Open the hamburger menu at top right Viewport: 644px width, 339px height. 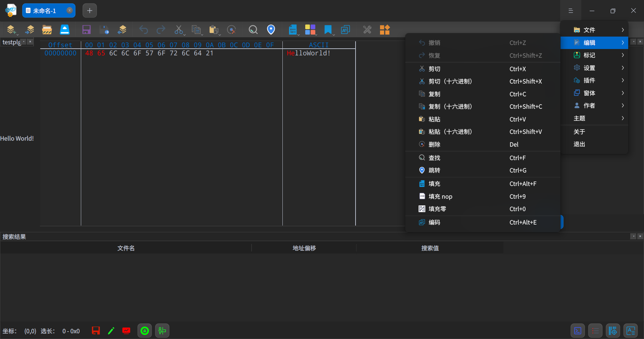click(571, 10)
